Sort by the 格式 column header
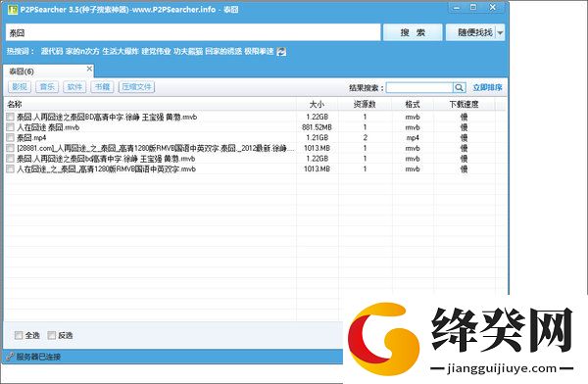 (413, 104)
